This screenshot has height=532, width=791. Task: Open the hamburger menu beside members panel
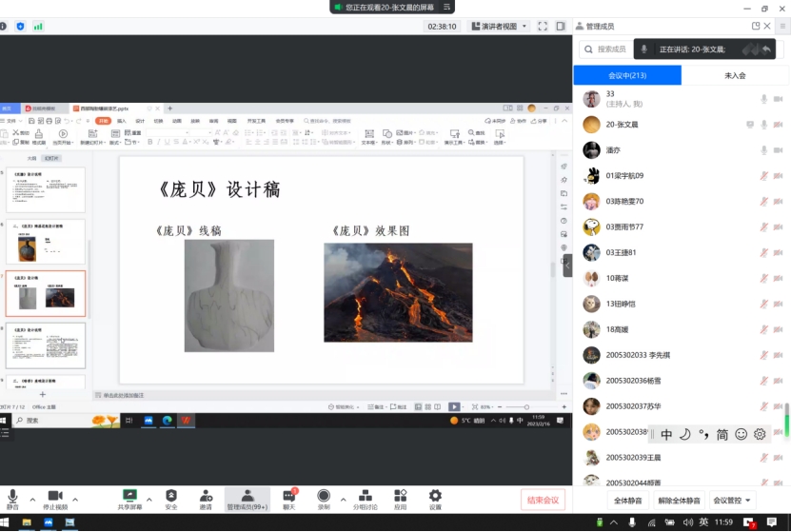tap(782, 26)
